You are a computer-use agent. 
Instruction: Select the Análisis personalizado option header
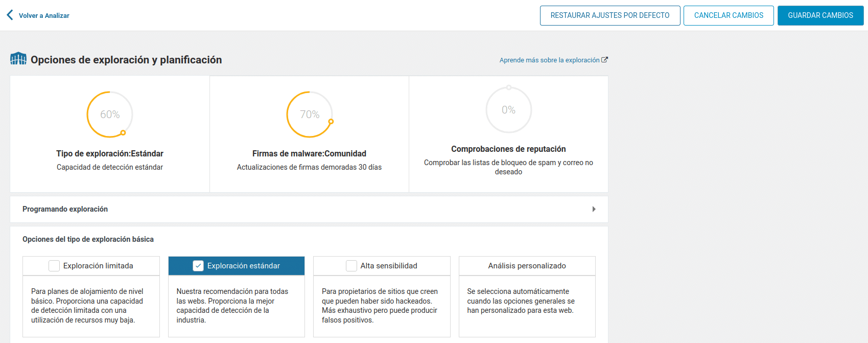pyautogui.click(x=527, y=266)
